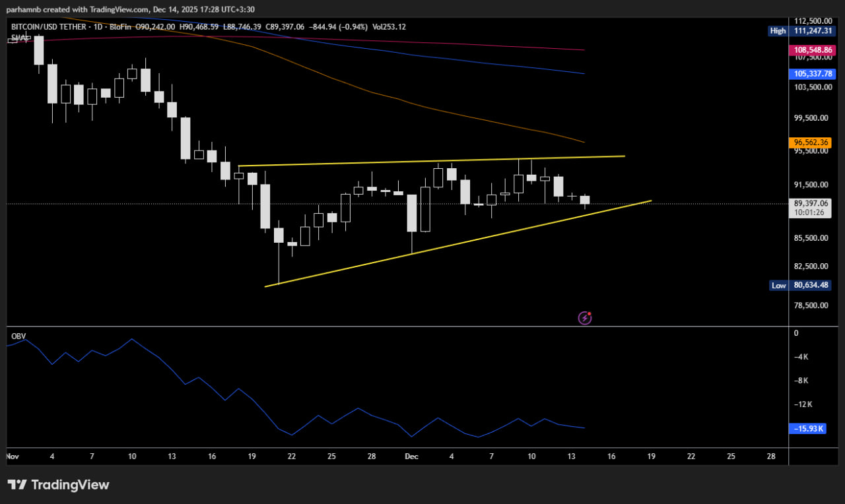The height and width of the screenshot is (504, 845).
Task: Click the BITCOIN/USD TETHER symbol title
Action: click(x=50, y=27)
